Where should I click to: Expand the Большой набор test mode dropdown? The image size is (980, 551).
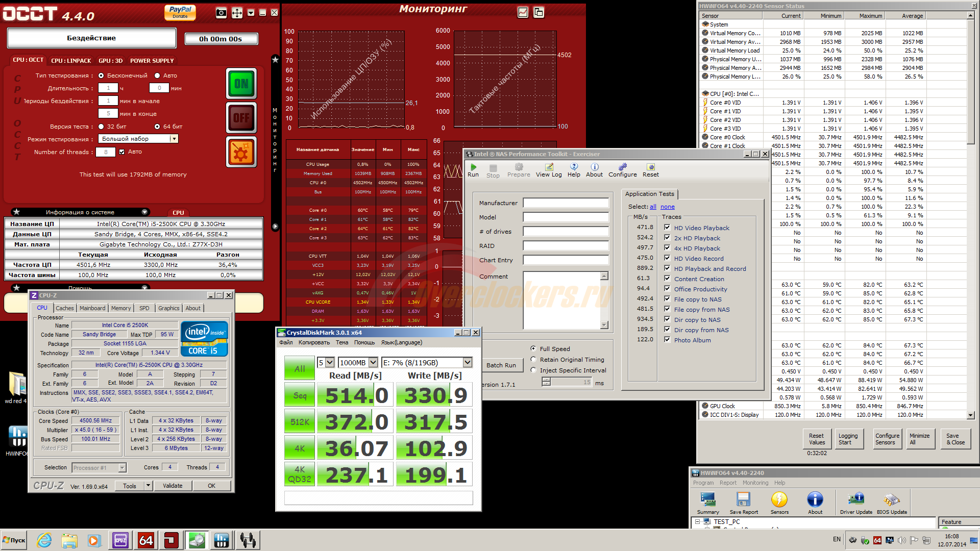coord(174,139)
